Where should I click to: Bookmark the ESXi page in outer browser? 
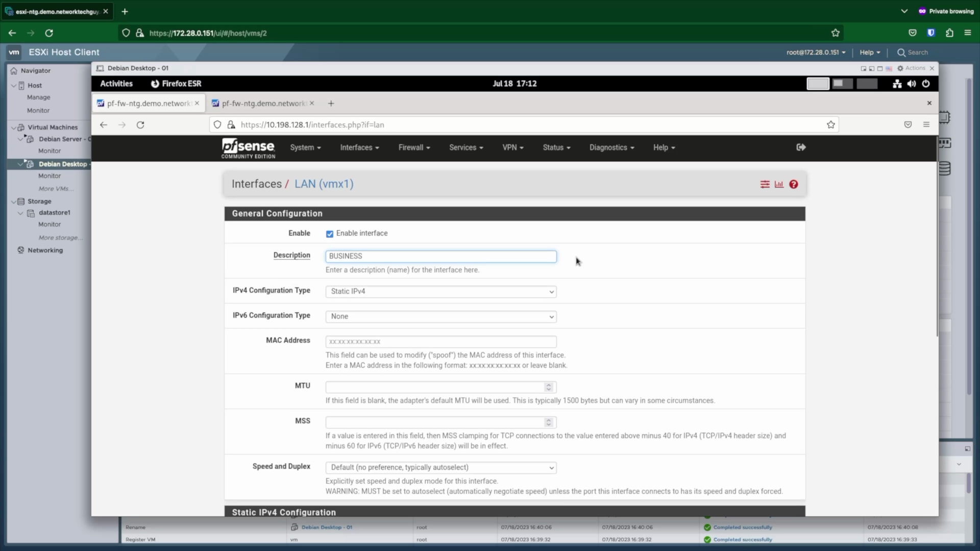[835, 33]
